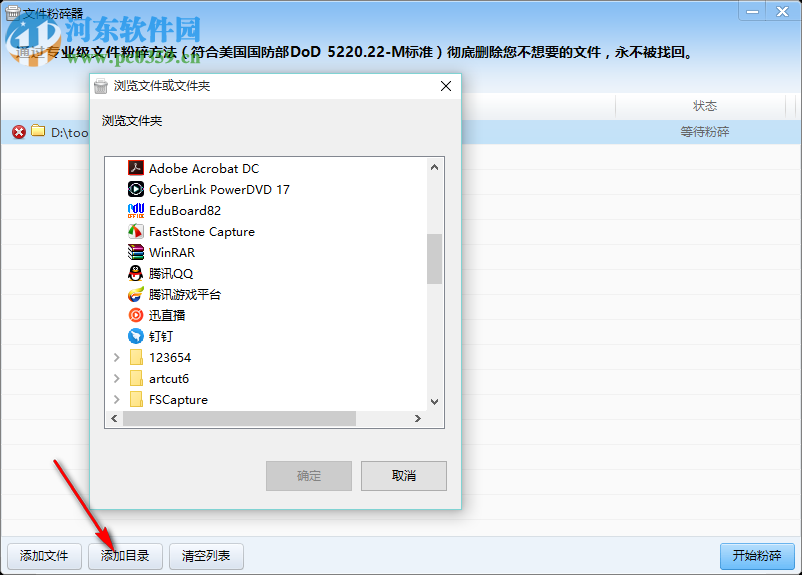Click the shredder icon in dialog title
Screen dimensions: 802x575
(101, 86)
